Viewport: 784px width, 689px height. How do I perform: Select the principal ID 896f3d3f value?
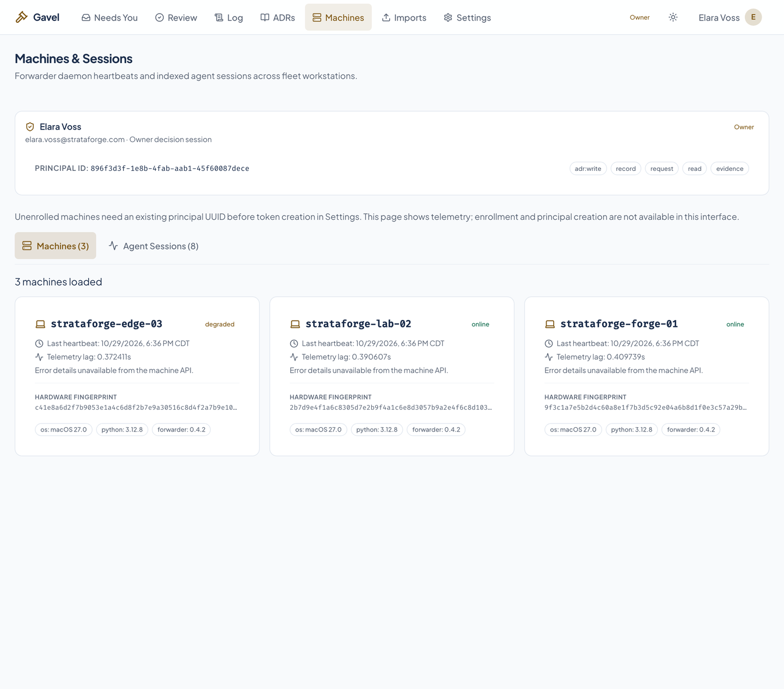click(x=170, y=169)
